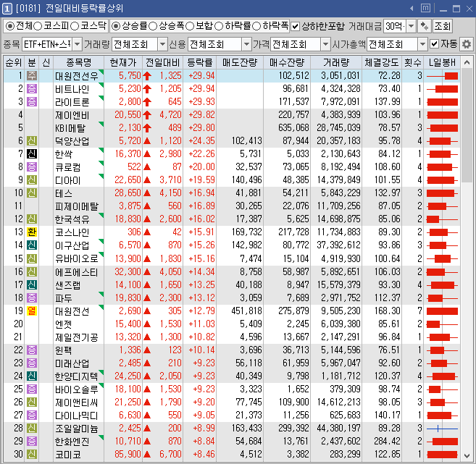Image resolution: width=476 pixels, height=464 pixels.
Task: Click the 매수잔량 column header
Action: (287, 62)
